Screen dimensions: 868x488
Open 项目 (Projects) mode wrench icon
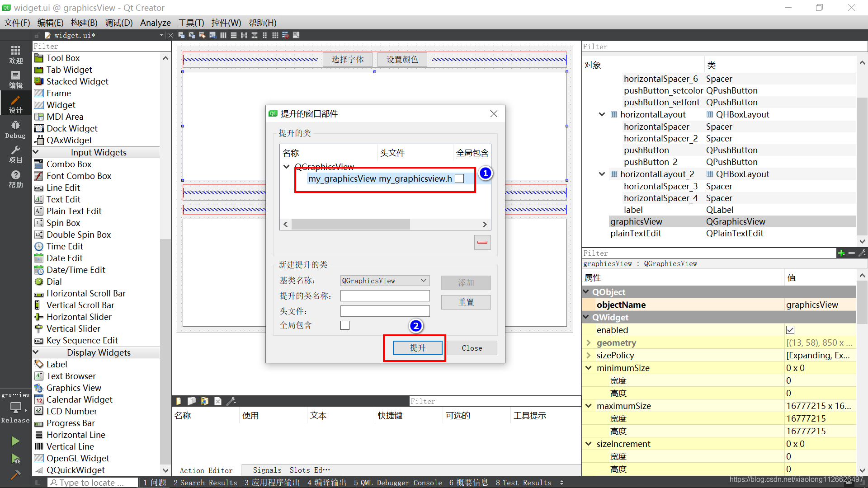(x=15, y=154)
